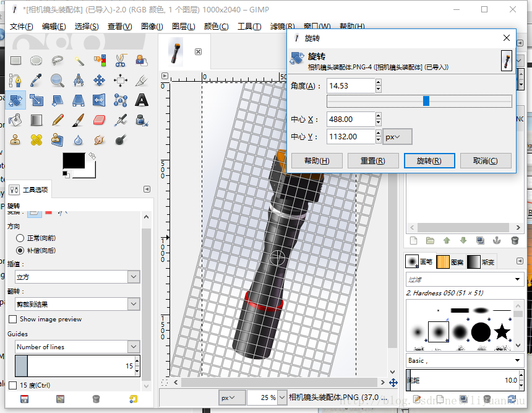This screenshot has width=532, height=413.
Task: Select the Crop tool
Action: (x=142, y=80)
